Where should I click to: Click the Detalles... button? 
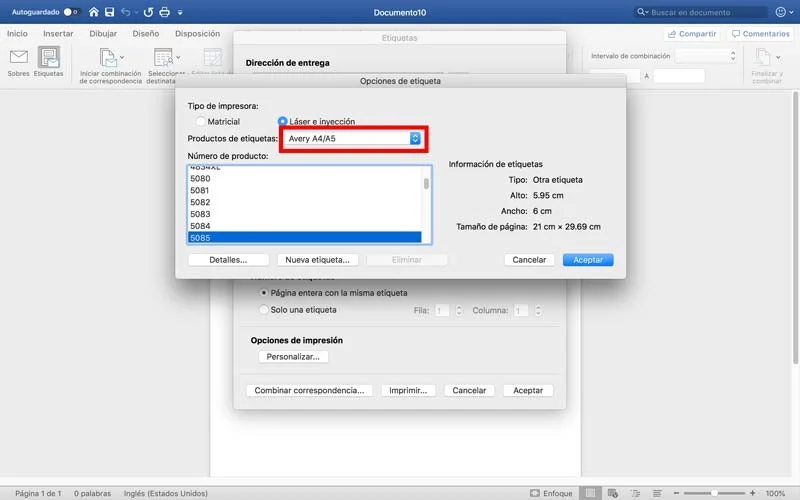pos(228,260)
